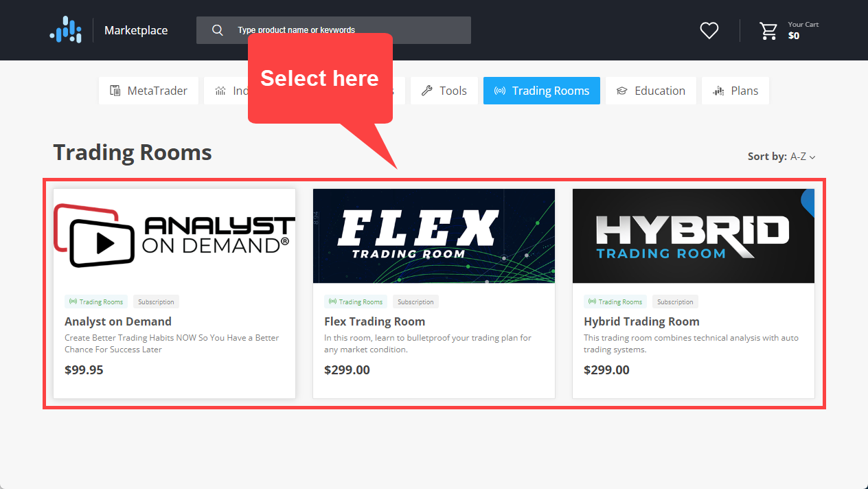This screenshot has width=868, height=489.
Task: Click the $299.00 price on Flex card
Action: coord(347,369)
